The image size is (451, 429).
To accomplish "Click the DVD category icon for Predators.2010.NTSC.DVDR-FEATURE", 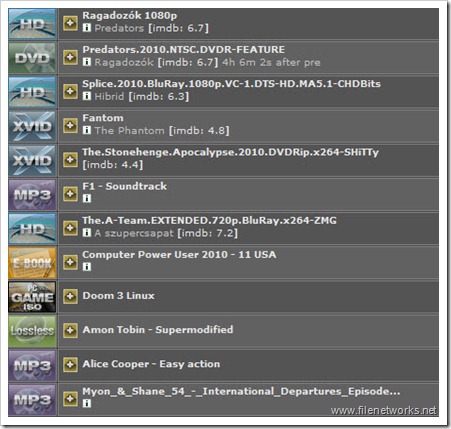I will point(32,58).
